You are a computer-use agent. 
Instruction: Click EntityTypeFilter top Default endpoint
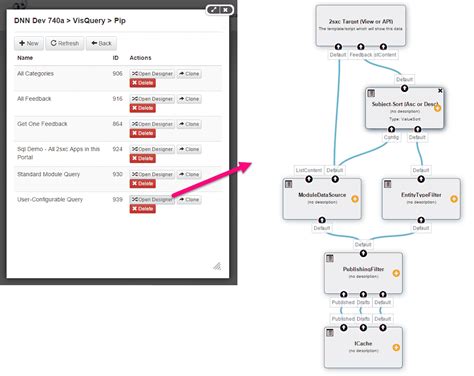coord(421,179)
